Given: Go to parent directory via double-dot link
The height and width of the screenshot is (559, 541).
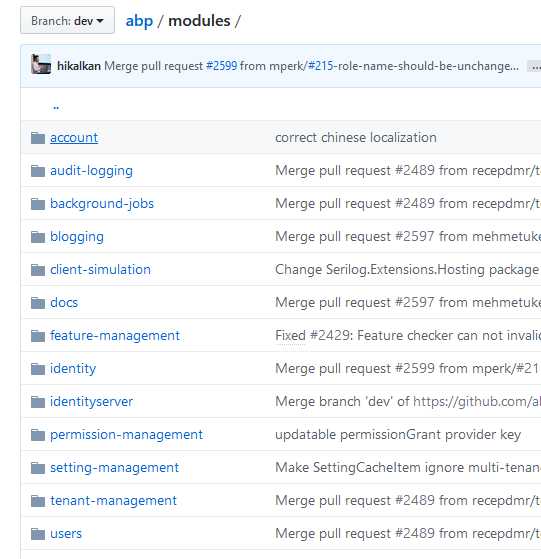Looking at the screenshot, I should click(x=56, y=106).
